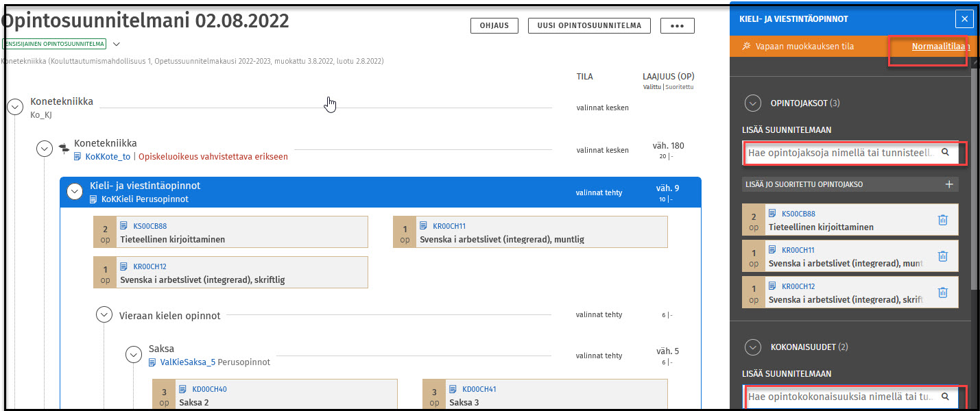The height and width of the screenshot is (411, 980).
Task: Open dropdown beside Ensisijainen opintosuunnitelma badge
Action: click(x=117, y=44)
